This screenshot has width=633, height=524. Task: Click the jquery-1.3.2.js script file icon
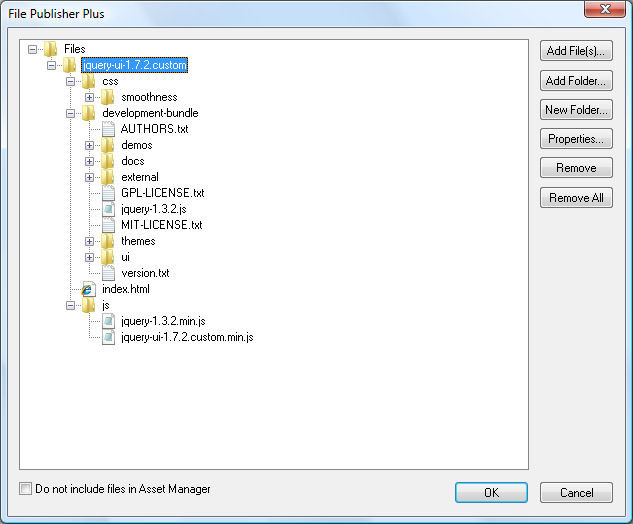coord(108,209)
